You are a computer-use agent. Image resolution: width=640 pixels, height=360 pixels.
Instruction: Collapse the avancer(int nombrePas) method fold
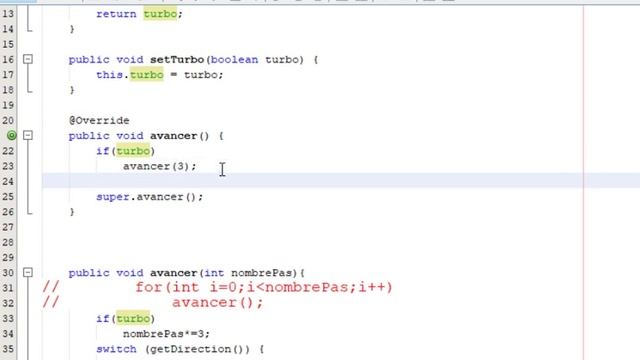coord(28,272)
